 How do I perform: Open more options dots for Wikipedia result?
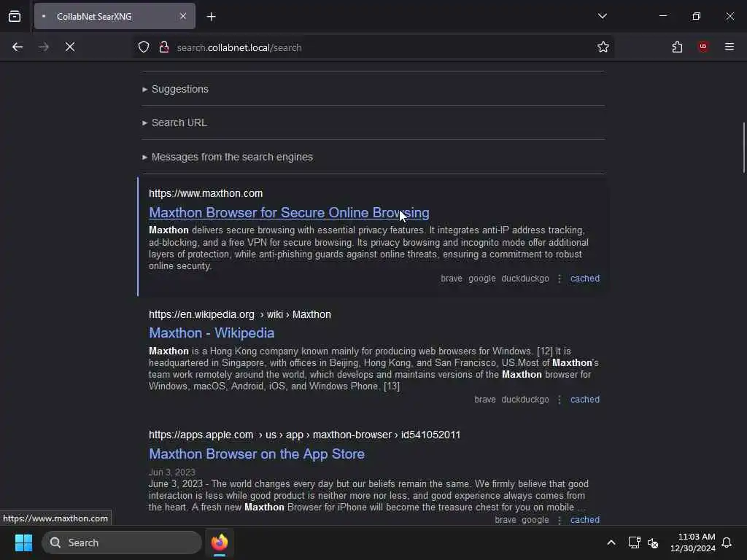pos(560,400)
